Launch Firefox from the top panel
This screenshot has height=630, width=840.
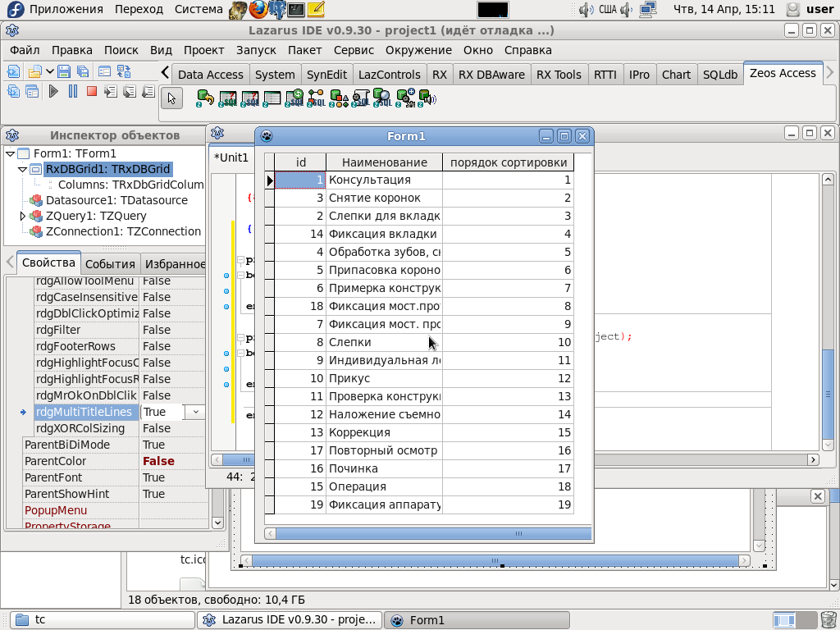click(258, 10)
